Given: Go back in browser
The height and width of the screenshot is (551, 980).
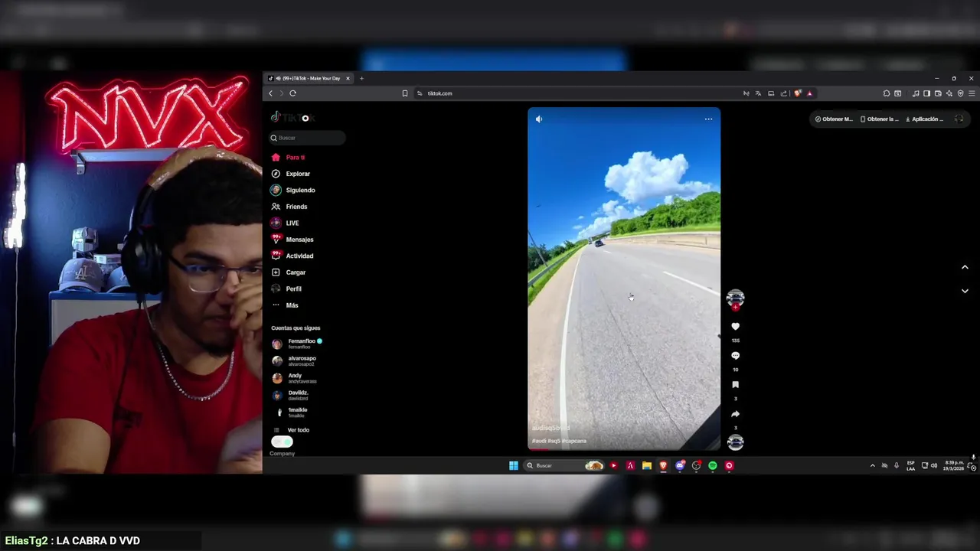Looking at the screenshot, I should tap(270, 93).
